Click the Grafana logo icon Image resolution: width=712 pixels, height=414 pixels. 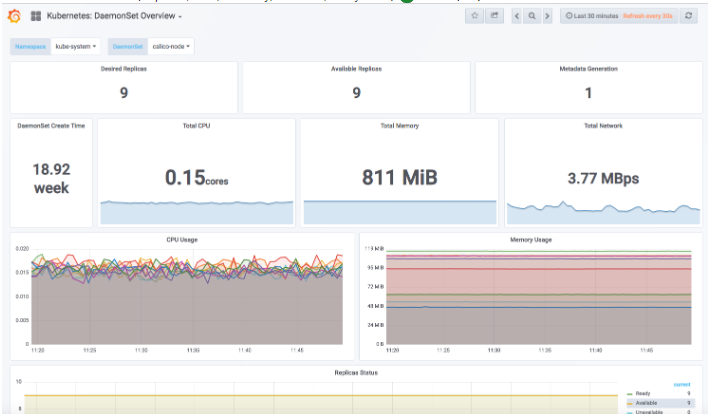click(14, 16)
